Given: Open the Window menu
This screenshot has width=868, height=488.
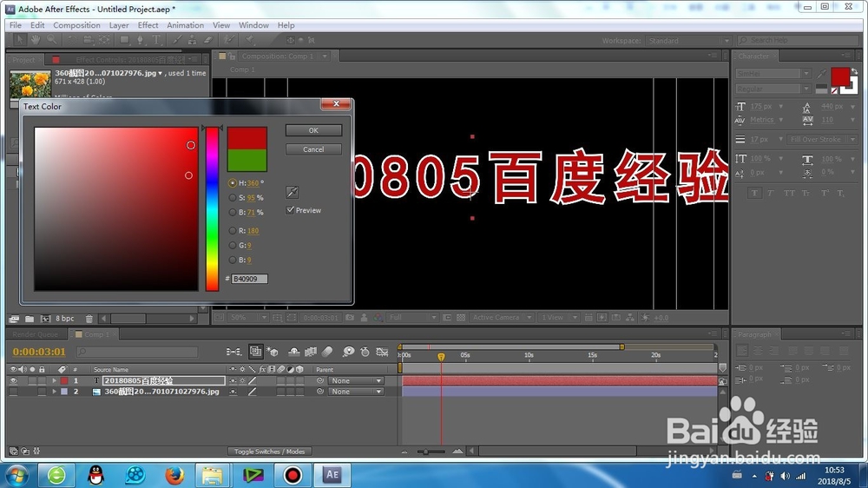Looking at the screenshot, I should tap(253, 25).
